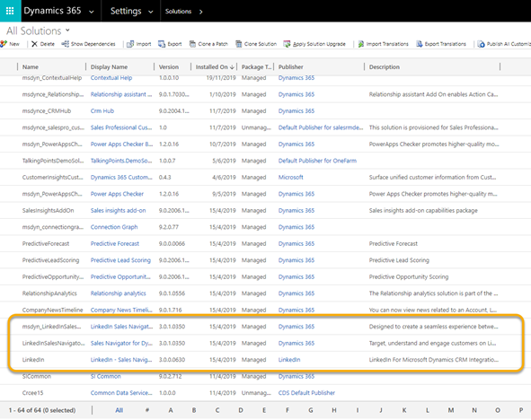Open the Crm Hub solution

pos(102,111)
